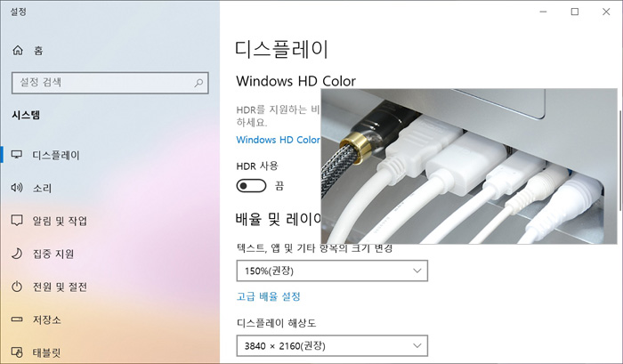Click the 전원 및 절전 power icon

click(17, 287)
